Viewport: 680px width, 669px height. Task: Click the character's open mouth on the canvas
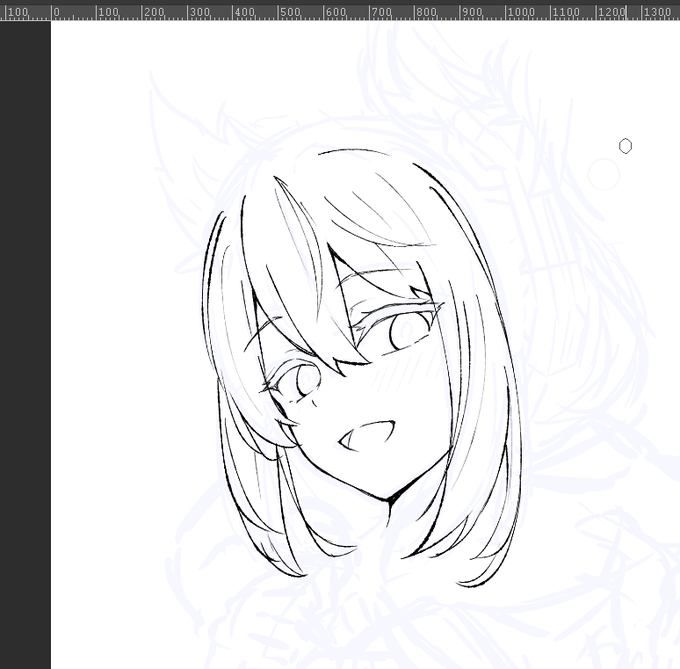click(x=367, y=435)
